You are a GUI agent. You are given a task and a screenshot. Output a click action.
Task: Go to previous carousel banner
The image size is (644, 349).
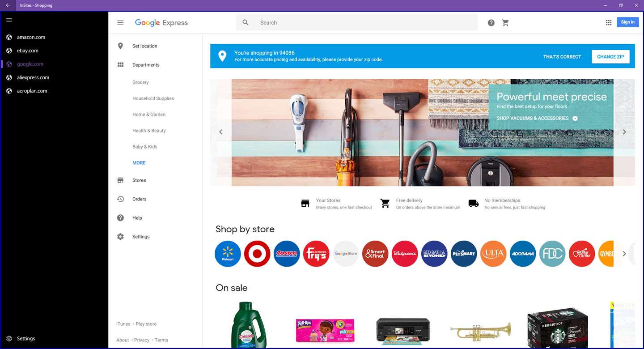(220, 132)
